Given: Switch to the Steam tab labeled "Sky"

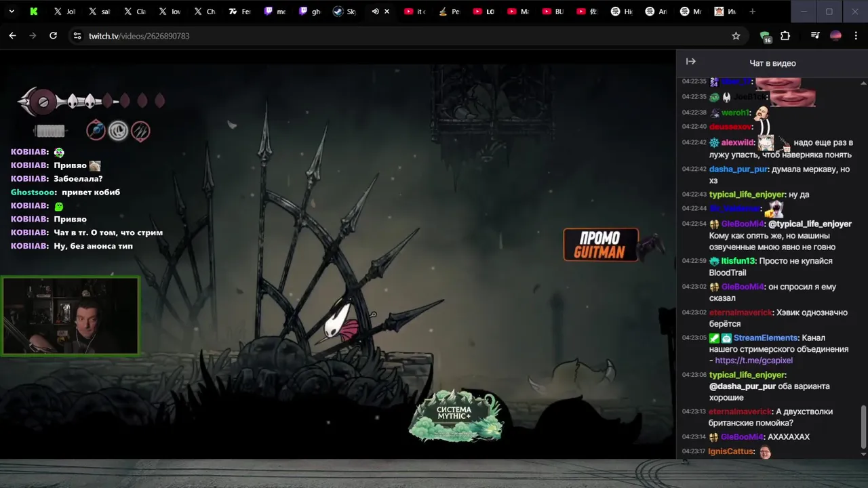Looking at the screenshot, I should [345, 12].
